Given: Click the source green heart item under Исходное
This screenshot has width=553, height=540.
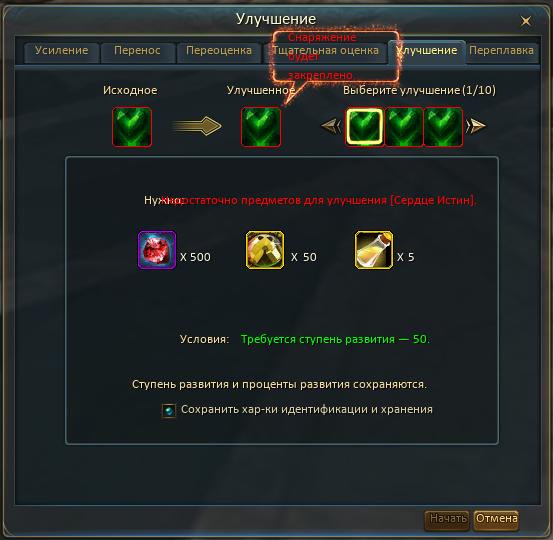Looking at the screenshot, I should click(132, 127).
